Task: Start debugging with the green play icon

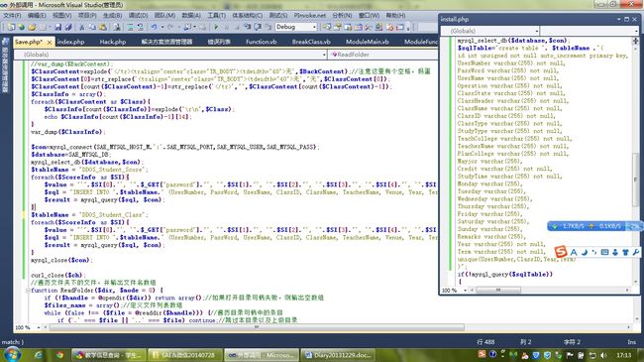Action: [x=216, y=27]
